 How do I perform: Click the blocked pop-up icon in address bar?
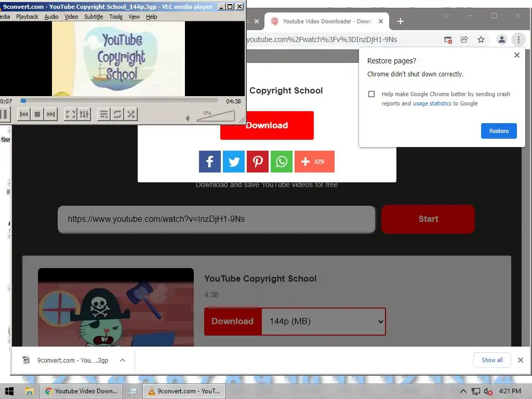click(x=448, y=39)
